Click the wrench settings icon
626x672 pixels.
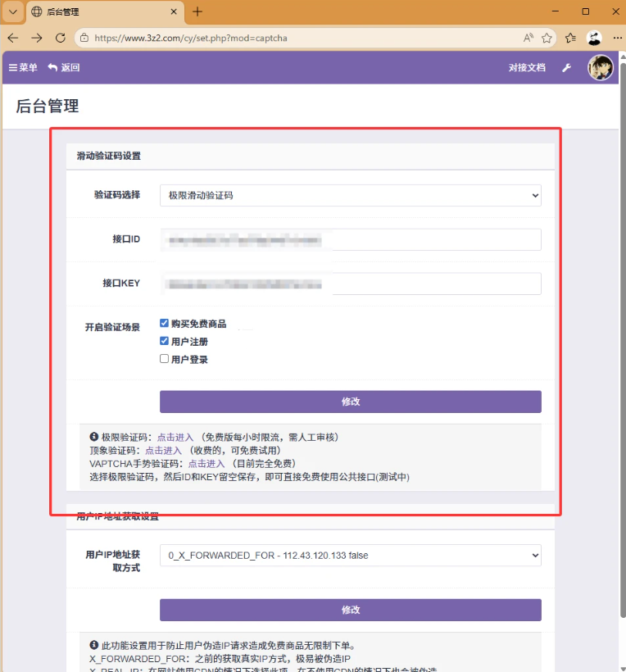point(566,68)
